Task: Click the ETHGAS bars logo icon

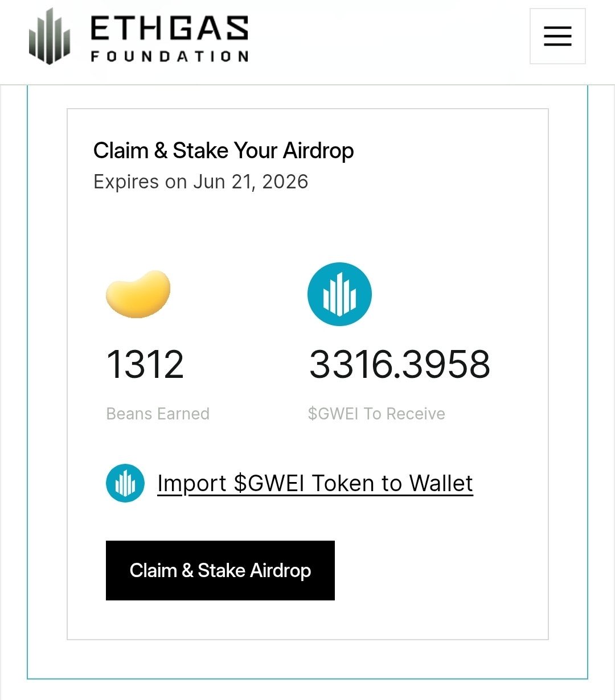Action: tap(50, 36)
